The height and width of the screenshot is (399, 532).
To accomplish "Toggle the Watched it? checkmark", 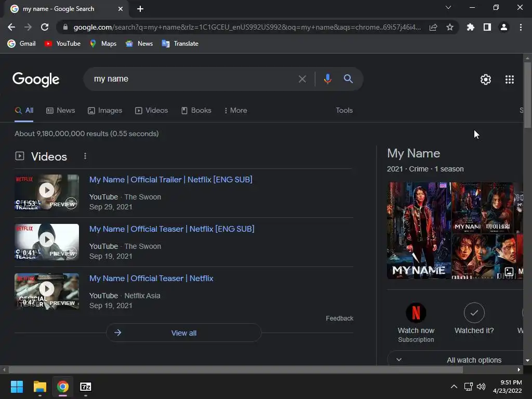I will point(474,313).
